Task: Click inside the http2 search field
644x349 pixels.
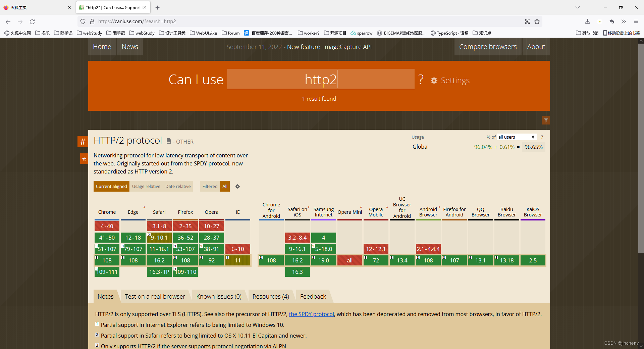Action: [x=320, y=79]
